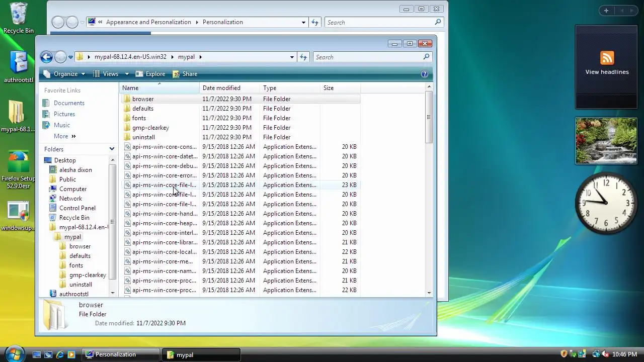Click Appearance and Personalization breadcrumb
The height and width of the screenshot is (362, 644).
point(148,22)
